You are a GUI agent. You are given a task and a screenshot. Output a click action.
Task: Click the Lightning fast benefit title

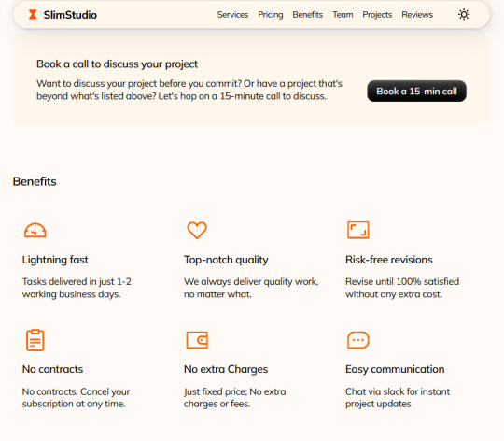click(55, 260)
